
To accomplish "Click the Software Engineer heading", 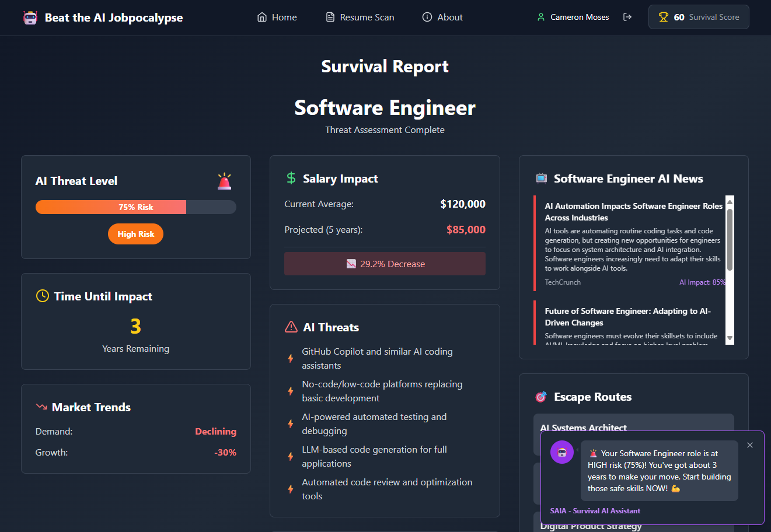I will coord(385,108).
